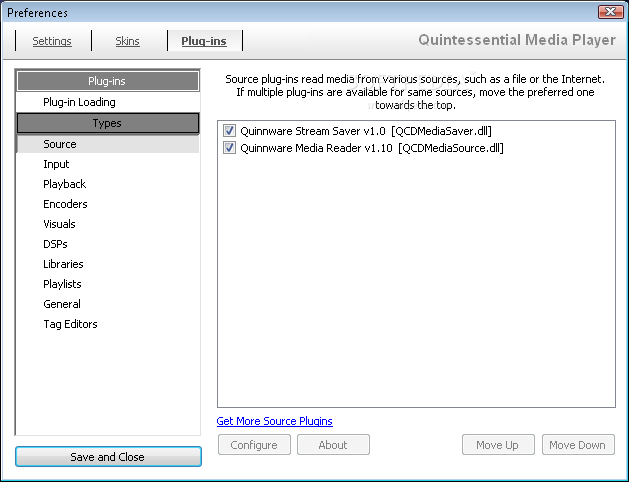Toggle Quinnware Media Reader checkbox
Image resolution: width=629 pixels, height=482 pixels.
[x=229, y=148]
